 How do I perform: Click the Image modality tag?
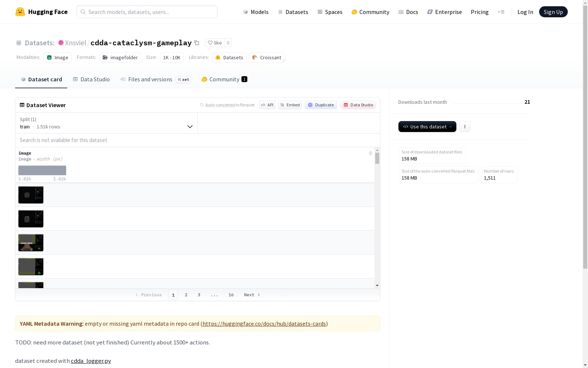tap(58, 57)
